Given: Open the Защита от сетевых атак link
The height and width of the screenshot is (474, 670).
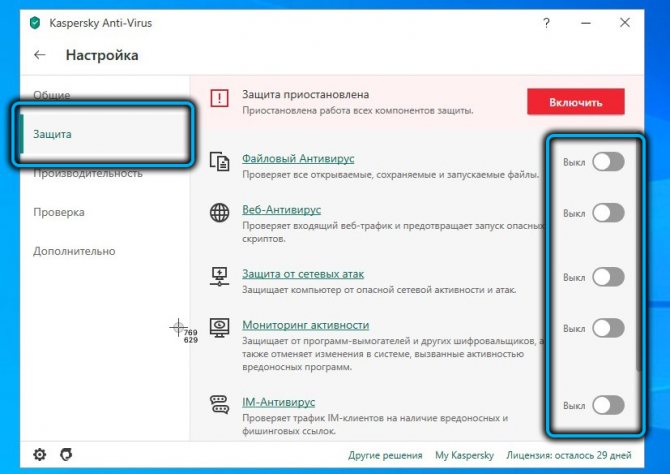Looking at the screenshot, I should (303, 274).
